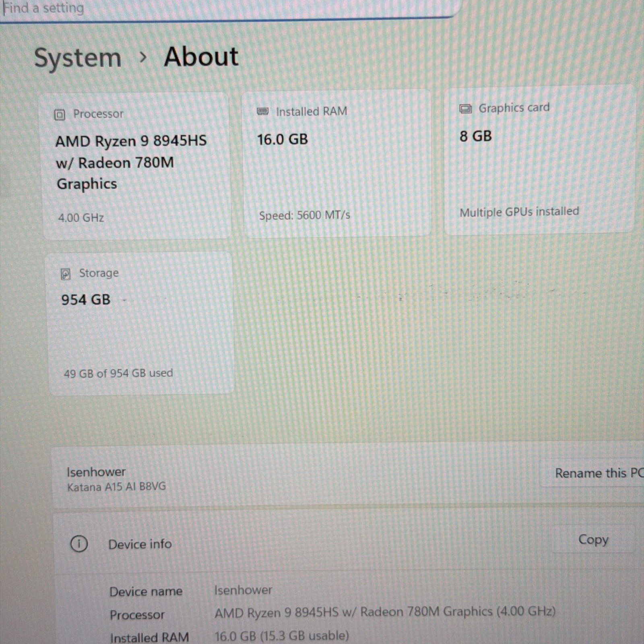Click the Isenhower value beside Device name
The image size is (644, 644).
243,590
